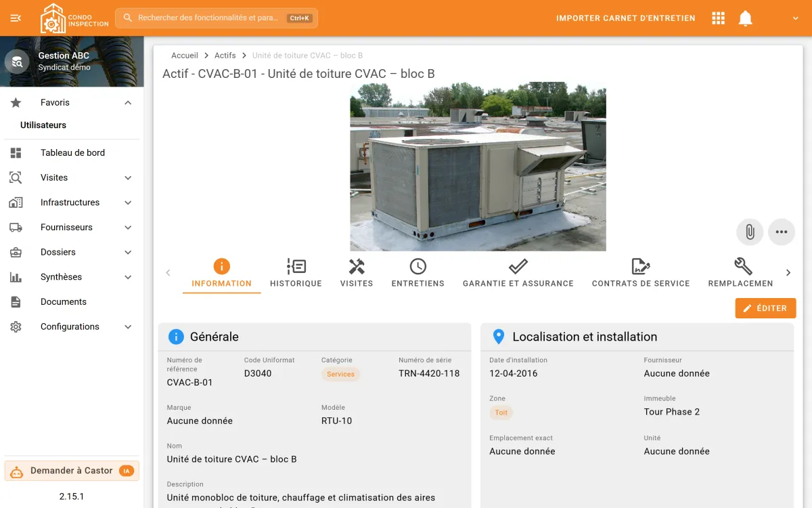This screenshot has width=812, height=508.
Task: Go to Accueil breadcrumb
Action: [x=185, y=56]
